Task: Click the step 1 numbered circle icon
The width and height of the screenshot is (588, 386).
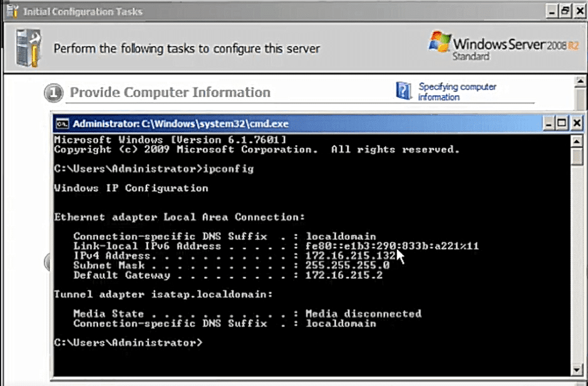Action: (x=53, y=93)
